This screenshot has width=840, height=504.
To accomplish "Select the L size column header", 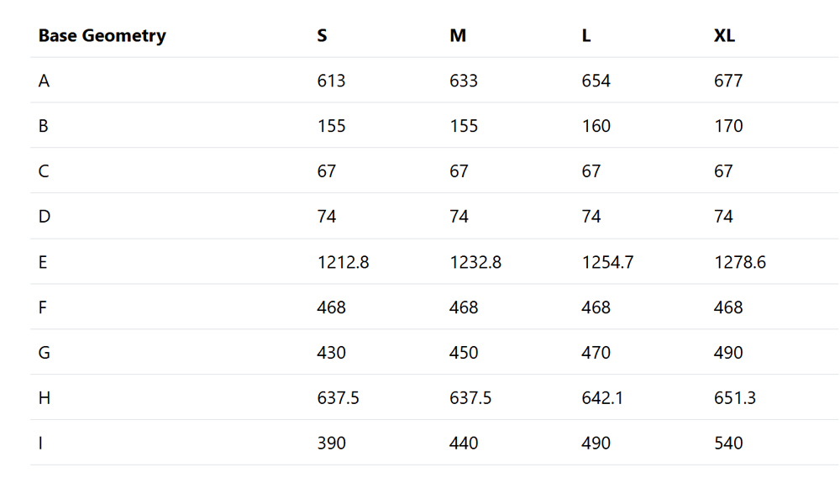I will pyautogui.click(x=586, y=35).
